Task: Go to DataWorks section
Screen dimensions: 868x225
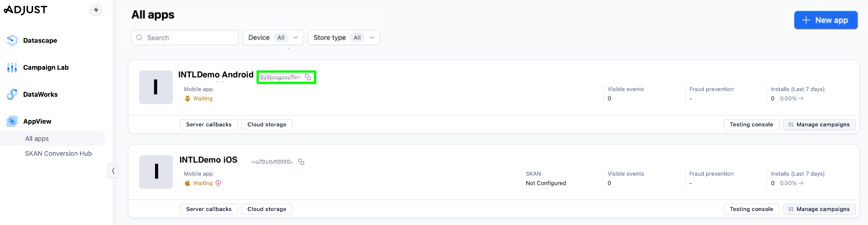Action: (40, 95)
